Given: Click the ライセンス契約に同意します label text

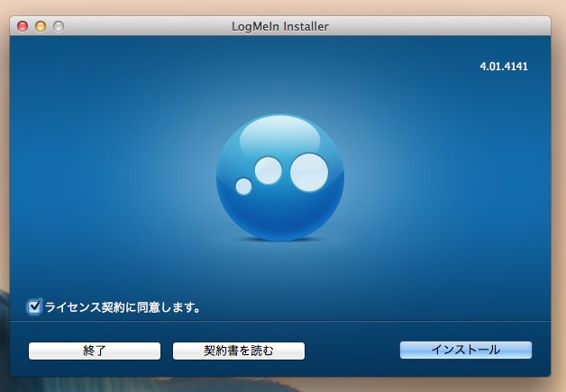Looking at the screenshot, I should pos(123,307).
